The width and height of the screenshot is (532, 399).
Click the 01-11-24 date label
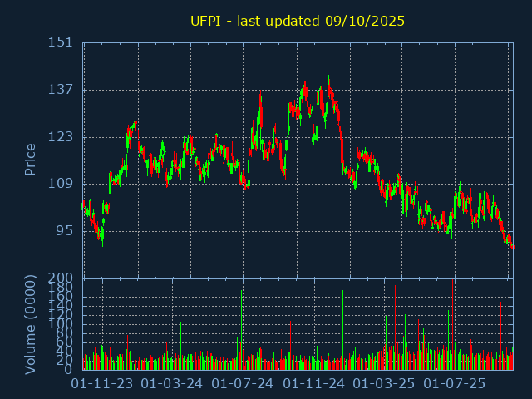[314, 384]
